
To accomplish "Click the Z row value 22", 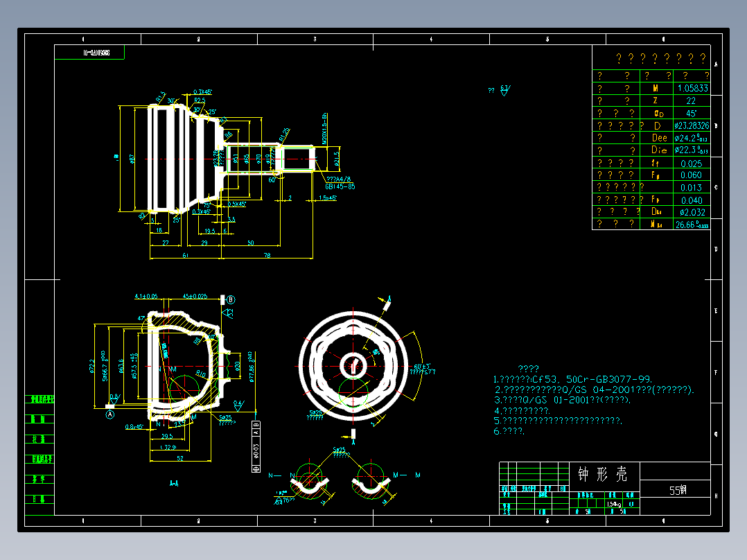I will [691, 100].
